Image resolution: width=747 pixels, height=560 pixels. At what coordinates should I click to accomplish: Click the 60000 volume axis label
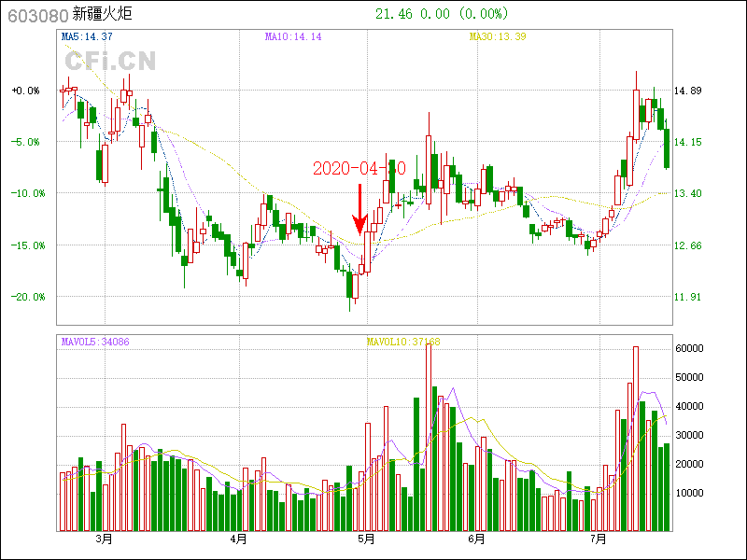[689, 348]
